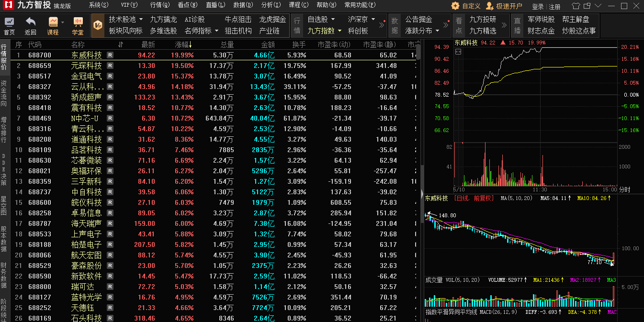Screen dimensions: 644x322
Task: Open the 名师指标 dropdown arrow
Action: pos(216,31)
